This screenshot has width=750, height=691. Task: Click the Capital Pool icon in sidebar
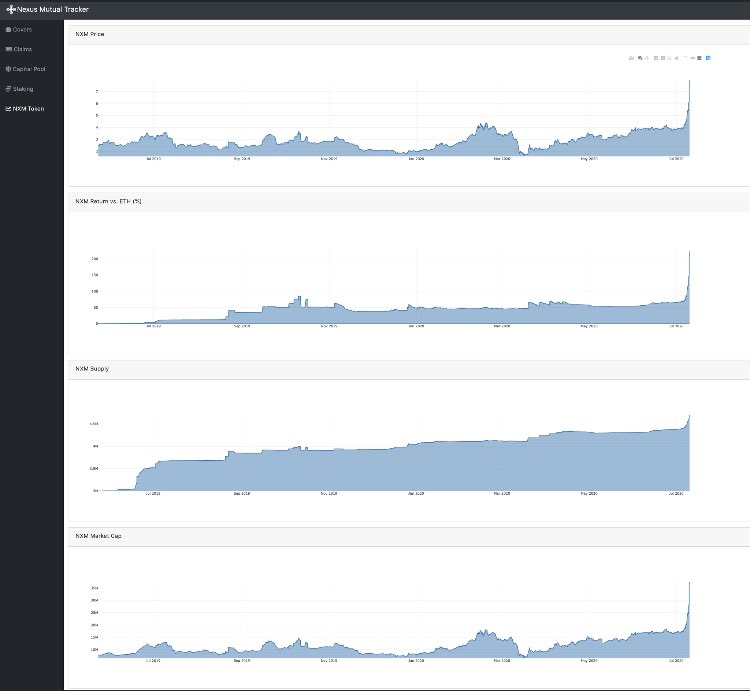tap(8, 69)
